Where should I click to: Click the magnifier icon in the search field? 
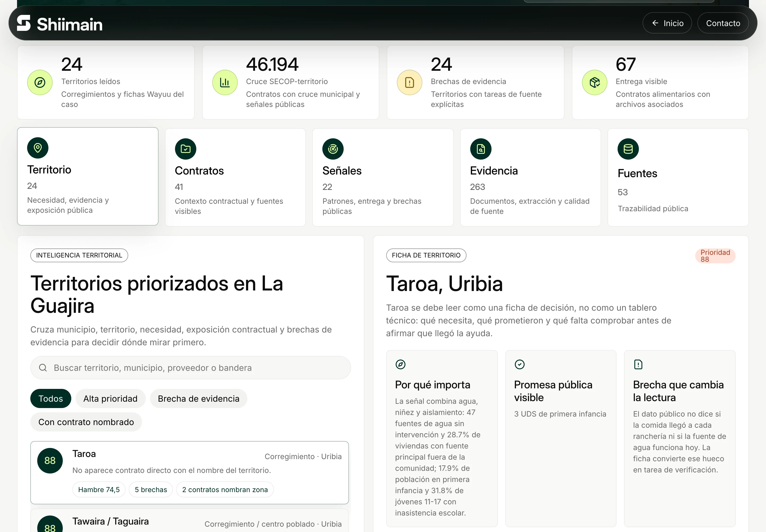click(x=43, y=368)
